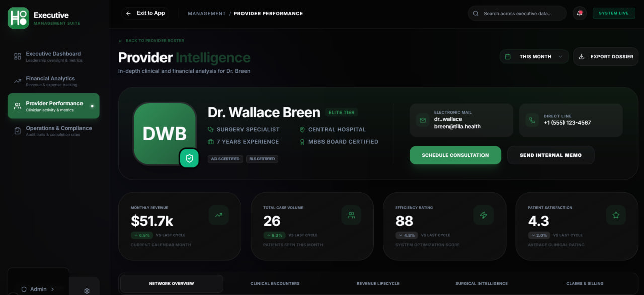This screenshot has height=295, width=644.
Task: Click the 6.9% revenue change badge
Action: pos(142,235)
